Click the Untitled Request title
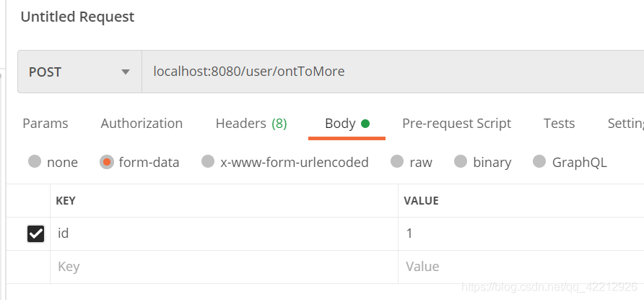The image size is (644, 300). pos(77,17)
